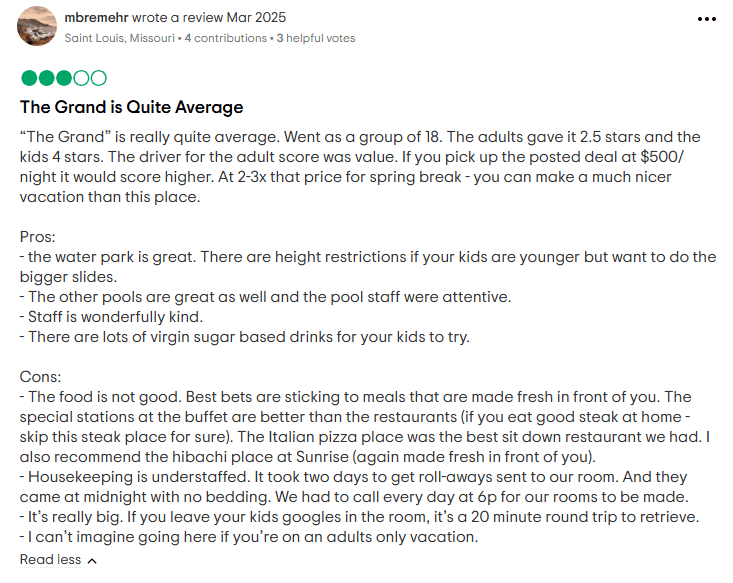Click the first filled green rating bubble

[29, 78]
